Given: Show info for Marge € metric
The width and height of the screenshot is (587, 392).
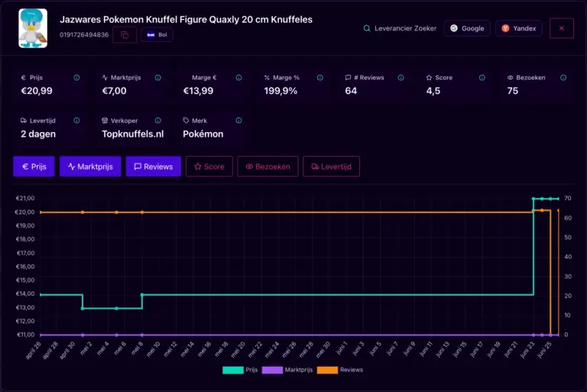Looking at the screenshot, I should click(238, 78).
